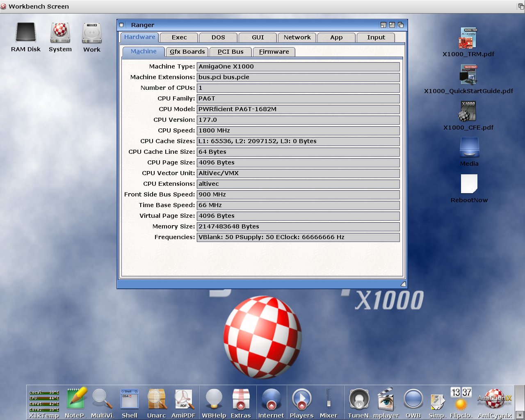This screenshot has height=420, width=525.
Task: Click the Front Side Bus Speed value
Action: (x=298, y=194)
